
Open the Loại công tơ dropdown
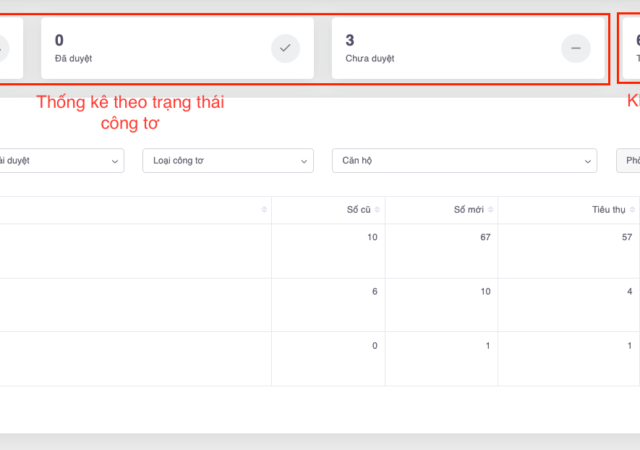[228, 160]
